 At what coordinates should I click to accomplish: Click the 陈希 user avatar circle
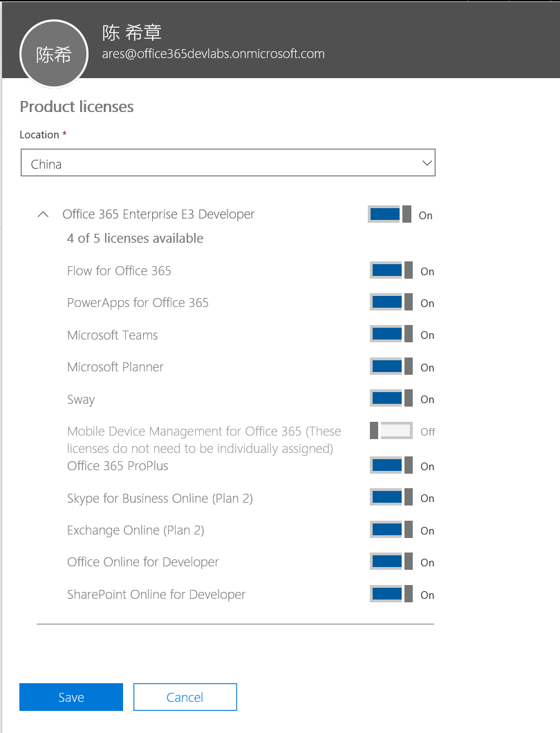point(53,54)
